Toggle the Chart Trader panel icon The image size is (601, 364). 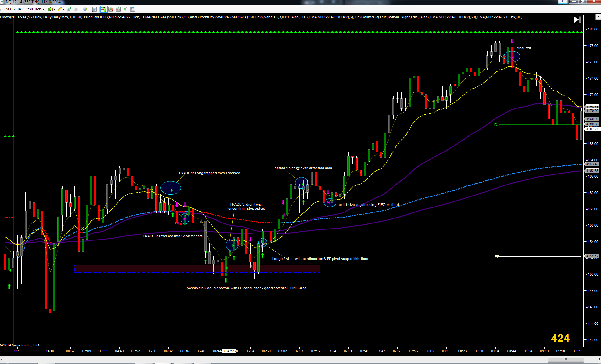tap(103, 9)
